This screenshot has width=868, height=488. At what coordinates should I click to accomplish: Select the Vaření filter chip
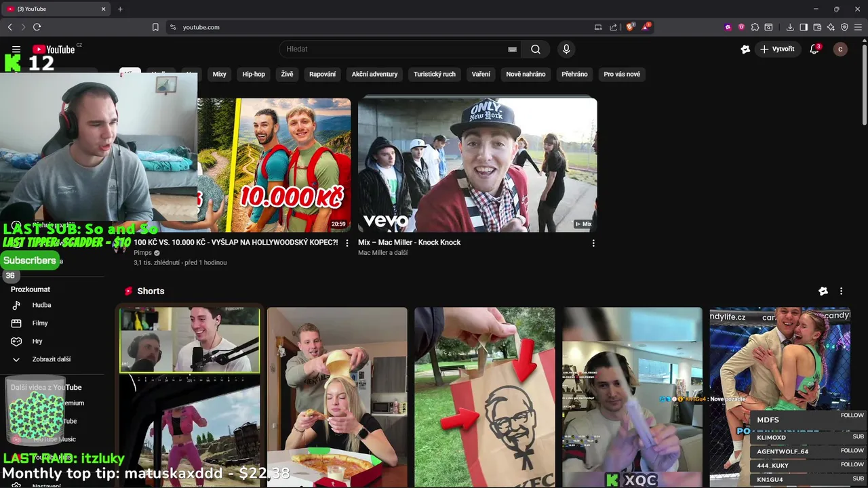tap(481, 74)
